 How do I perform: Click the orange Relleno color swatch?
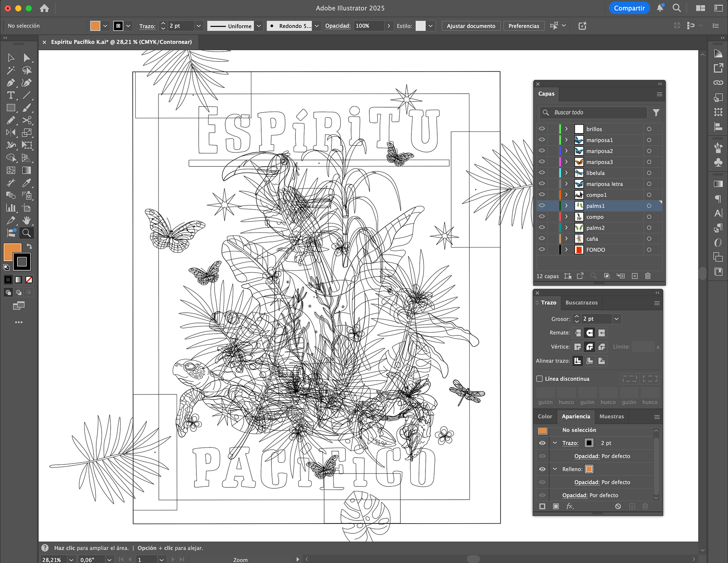click(x=589, y=469)
